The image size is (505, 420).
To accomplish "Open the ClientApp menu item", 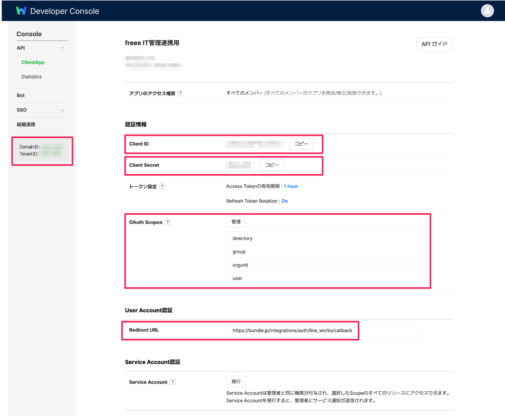I will [x=33, y=62].
